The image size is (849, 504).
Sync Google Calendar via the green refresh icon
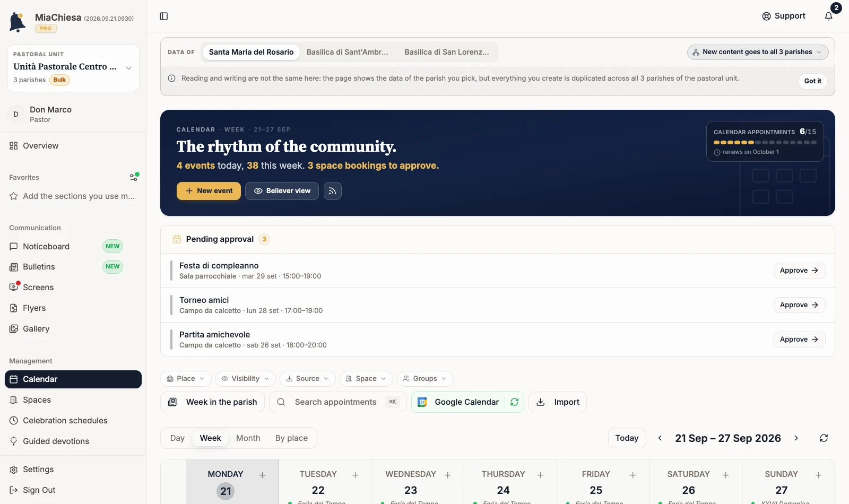(x=515, y=402)
